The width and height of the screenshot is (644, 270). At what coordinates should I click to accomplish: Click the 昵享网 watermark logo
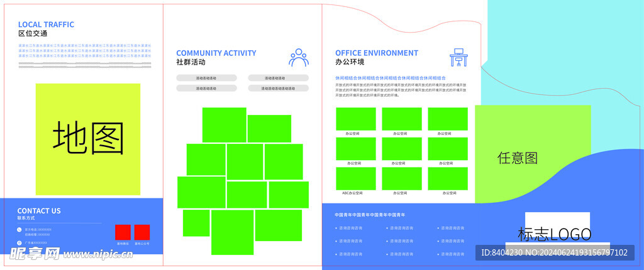pos(35,254)
